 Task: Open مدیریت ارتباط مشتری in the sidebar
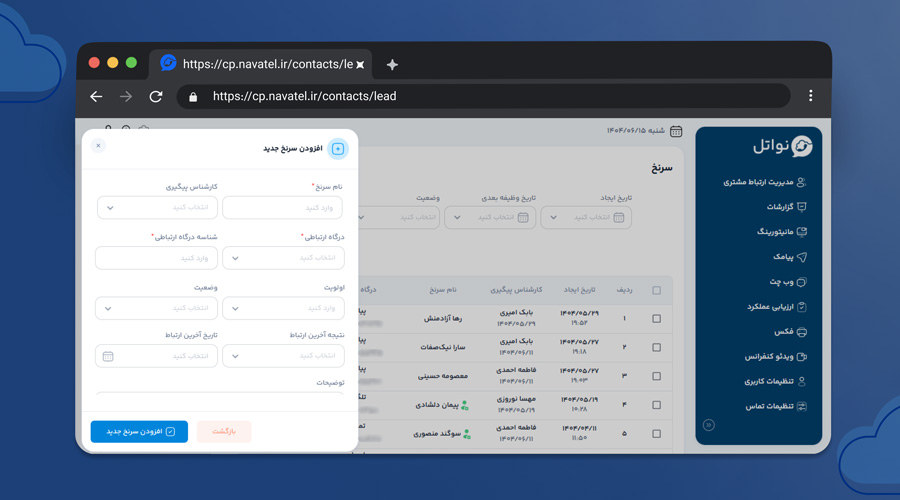(765, 182)
